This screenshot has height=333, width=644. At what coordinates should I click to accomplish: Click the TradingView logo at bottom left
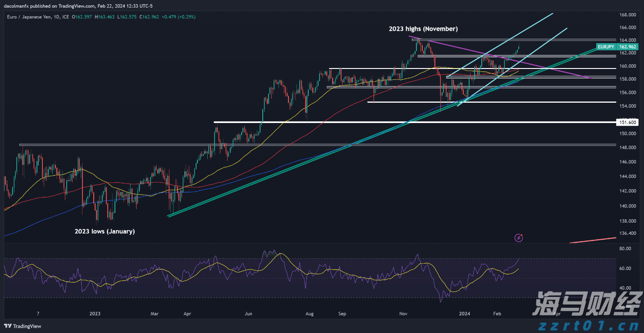pos(23,326)
